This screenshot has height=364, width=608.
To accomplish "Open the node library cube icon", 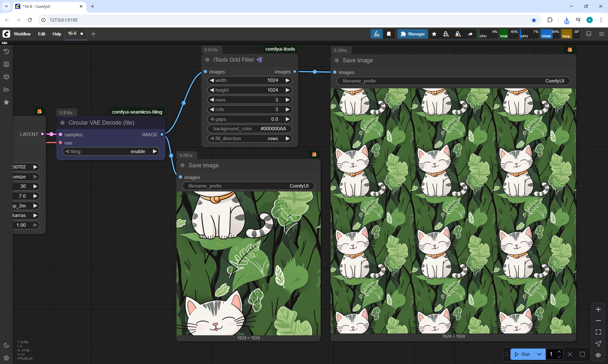I will (x=6, y=77).
